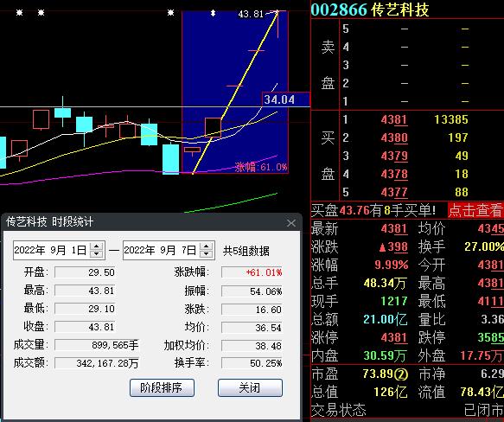504x422 pixels.
Task: Increase end date with the up stepper arrow
Action: (x=207, y=246)
